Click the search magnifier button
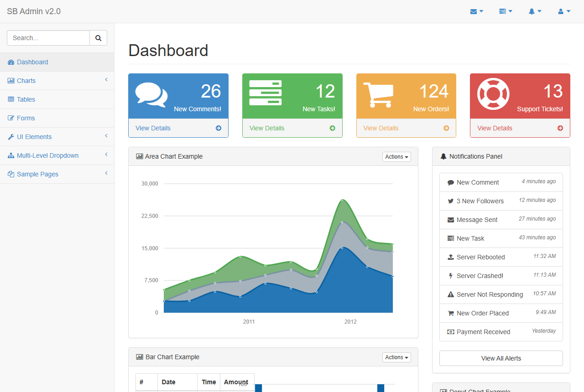The image size is (584, 392). click(98, 38)
